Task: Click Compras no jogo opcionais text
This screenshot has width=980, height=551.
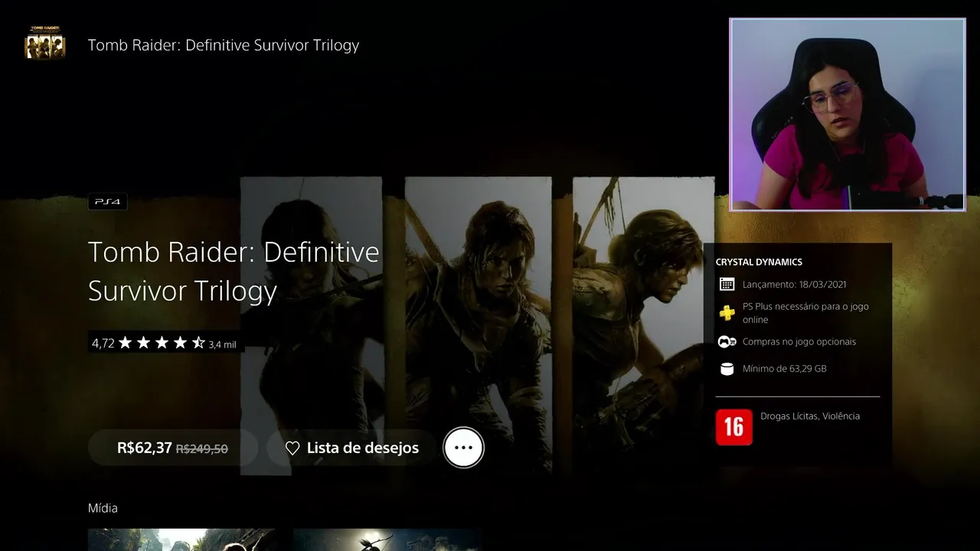Action: (799, 341)
